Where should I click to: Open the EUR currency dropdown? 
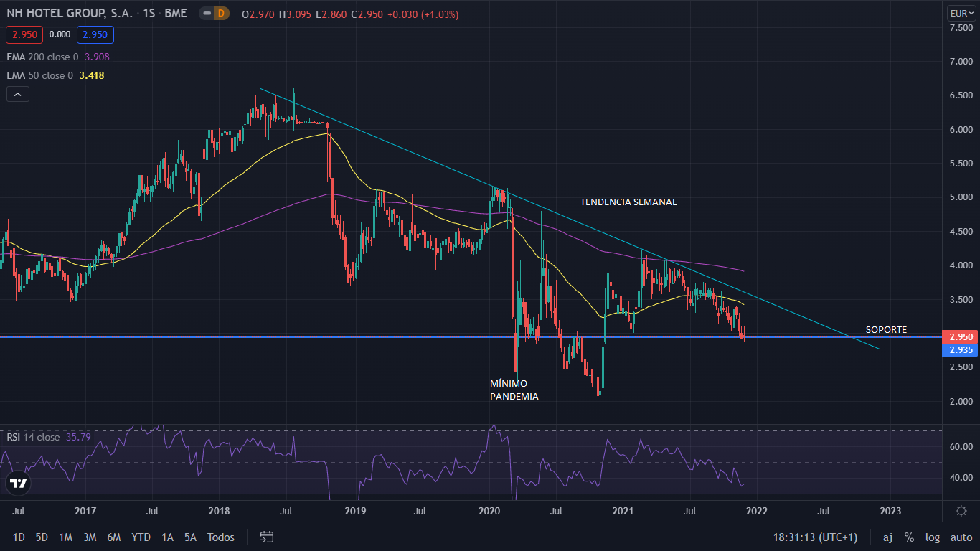click(961, 13)
